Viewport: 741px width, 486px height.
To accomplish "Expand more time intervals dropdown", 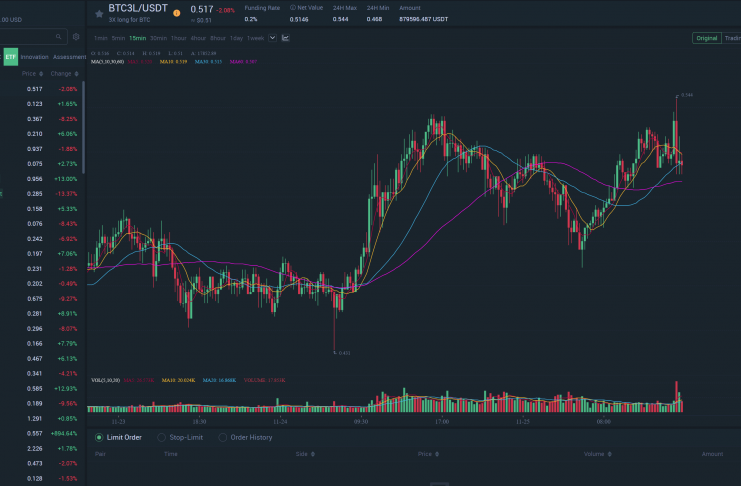I will (273, 38).
